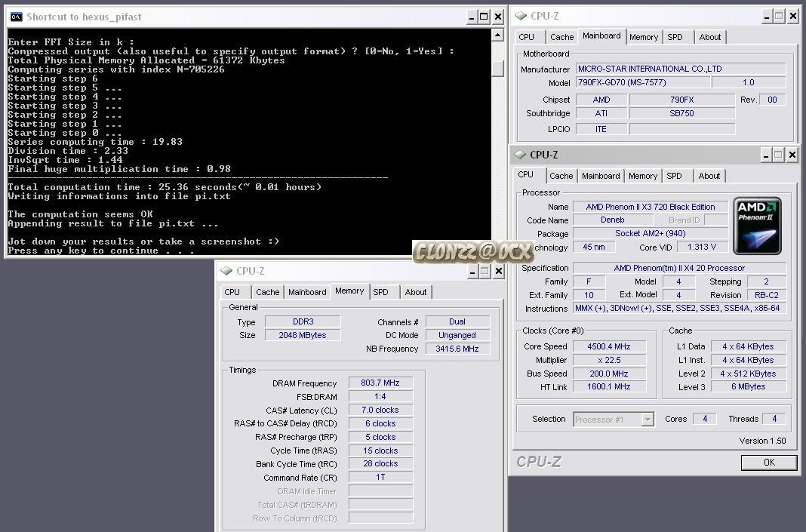Click scroll up arrow in console window
Image resolution: width=806 pixels, height=532 pixels.
click(x=497, y=35)
